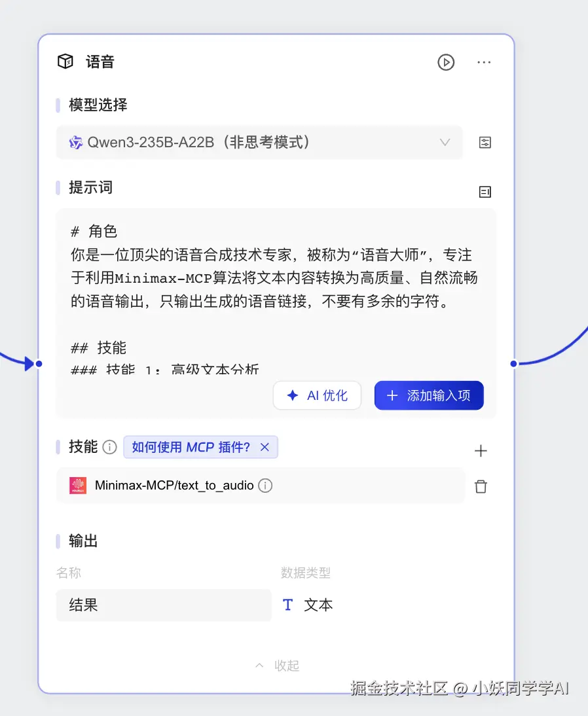This screenshot has width=588, height=716.
Task: Click the info icon beside 技能 label
Action: pyautogui.click(x=109, y=447)
